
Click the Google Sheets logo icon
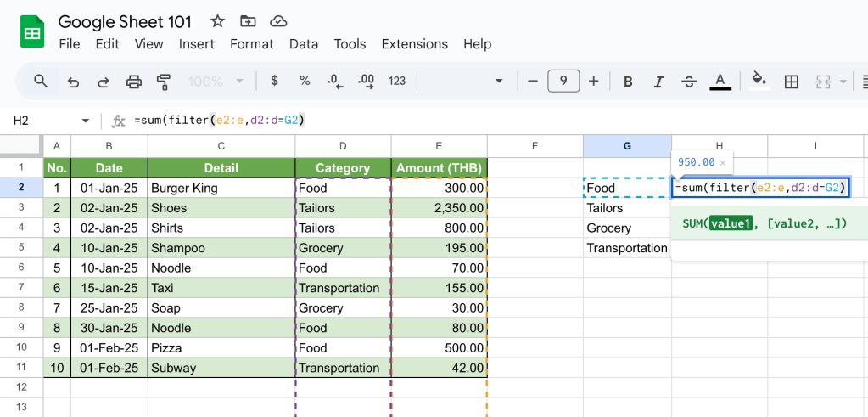pos(32,32)
